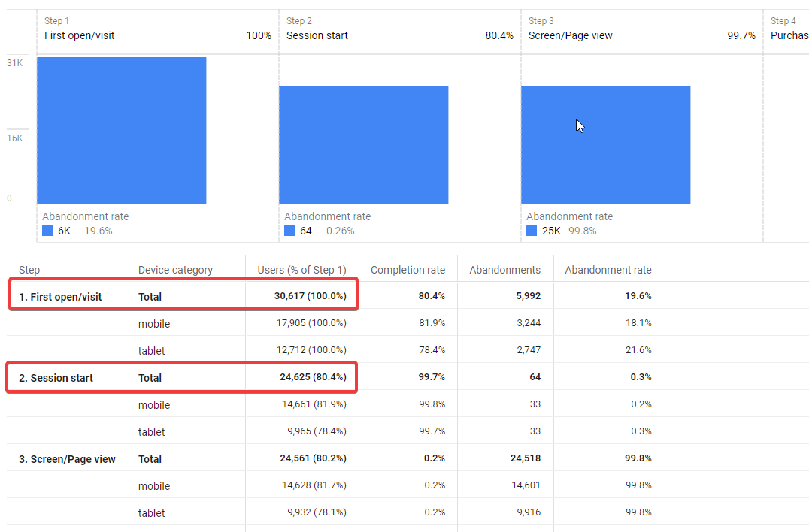Screen dimensions: 809x532
Task: Click the 25K abandonment value for Step 3
Action: pos(550,231)
